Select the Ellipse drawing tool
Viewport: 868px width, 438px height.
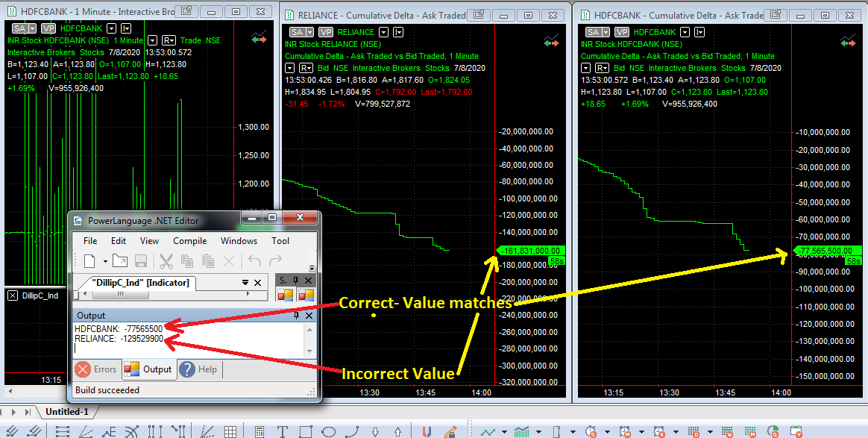coord(329,431)
